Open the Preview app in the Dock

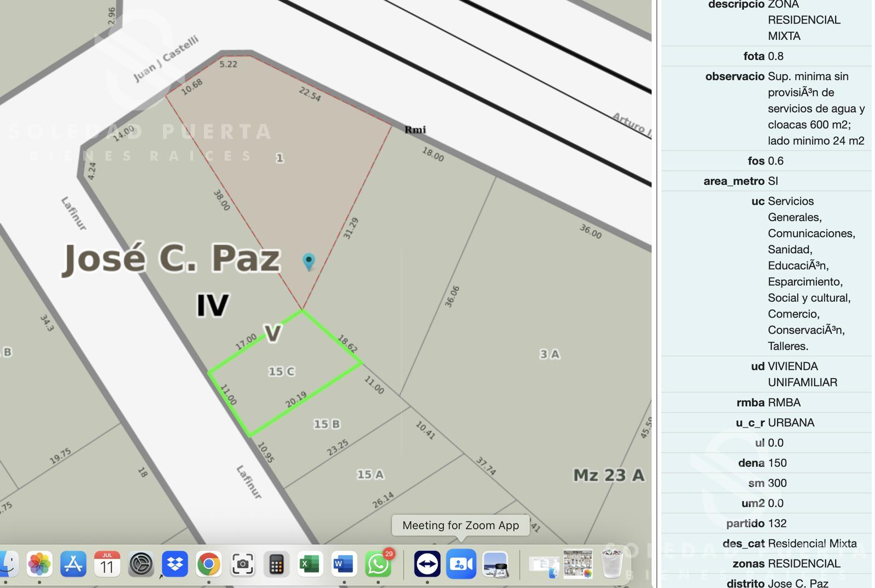pyautogui.click(x=495, y=564)
